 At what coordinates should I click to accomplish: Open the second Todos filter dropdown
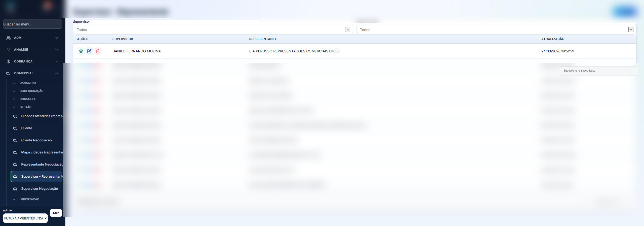(x=496, y=30)
